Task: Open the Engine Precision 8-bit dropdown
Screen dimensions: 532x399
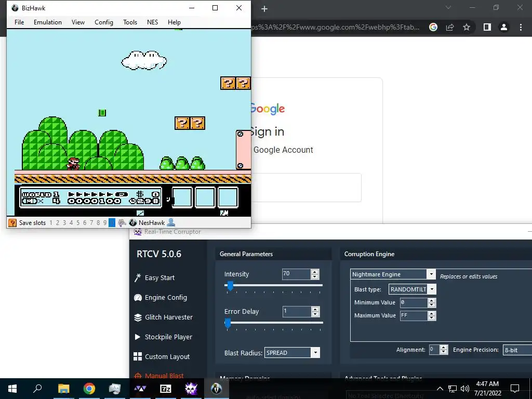Action: 517,350
